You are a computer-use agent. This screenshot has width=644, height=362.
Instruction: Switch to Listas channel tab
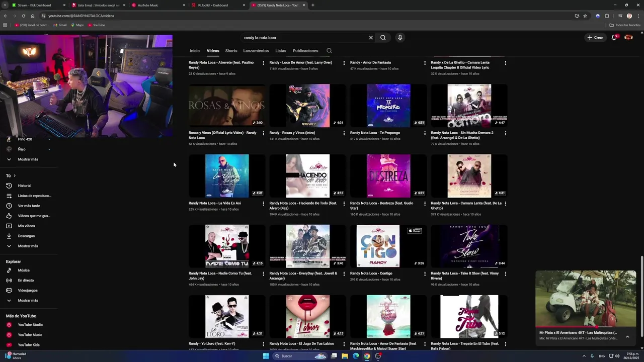click(281, 51)
